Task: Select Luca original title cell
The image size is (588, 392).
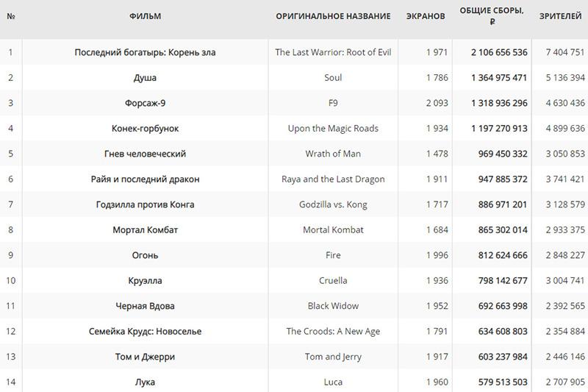Action: [333, 382]
